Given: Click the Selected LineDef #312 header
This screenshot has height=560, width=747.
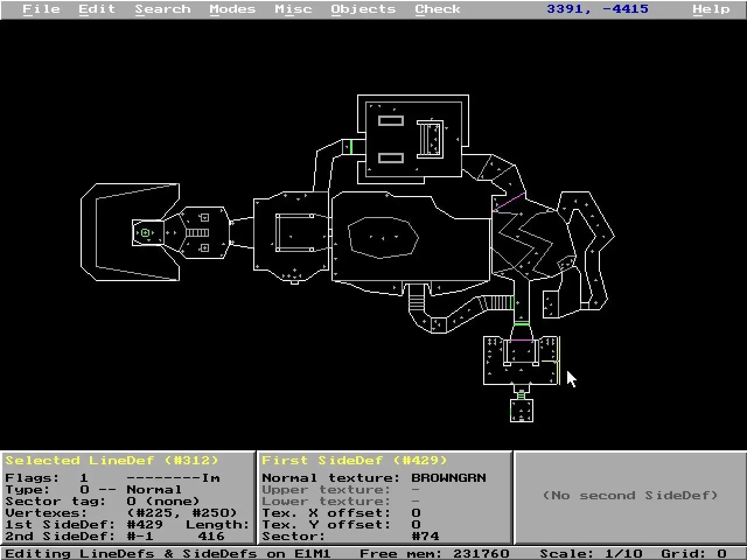Looking at the screenshot, I should pos(111,460).
